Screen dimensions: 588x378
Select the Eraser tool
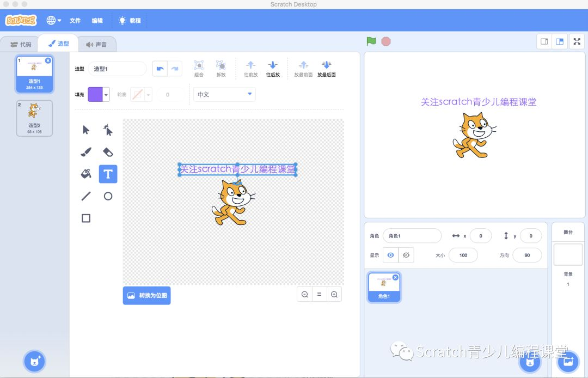pyautogui.click(x=108, y=151)
